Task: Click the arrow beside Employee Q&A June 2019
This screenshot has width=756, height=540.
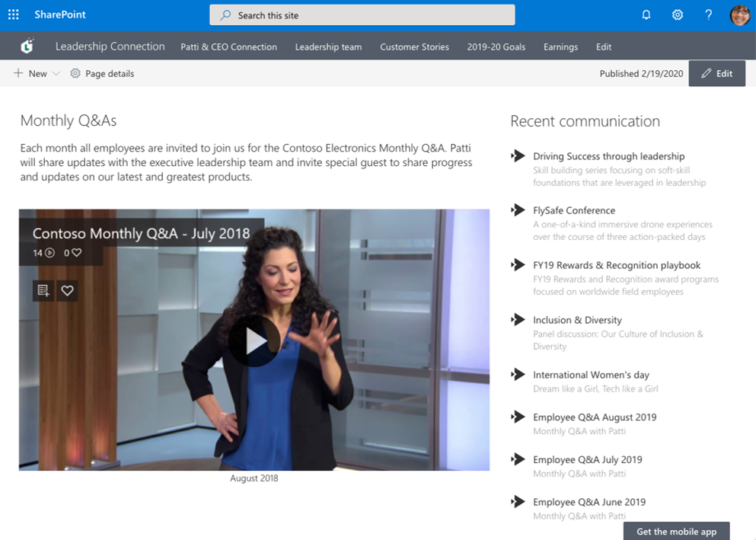Action: tap(518, 501)
